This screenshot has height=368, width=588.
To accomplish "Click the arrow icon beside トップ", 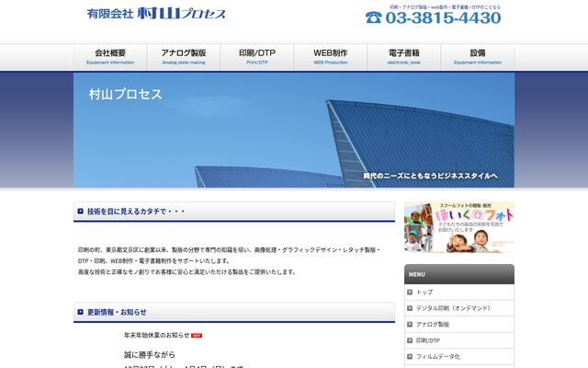I will [x=410, y=293].
